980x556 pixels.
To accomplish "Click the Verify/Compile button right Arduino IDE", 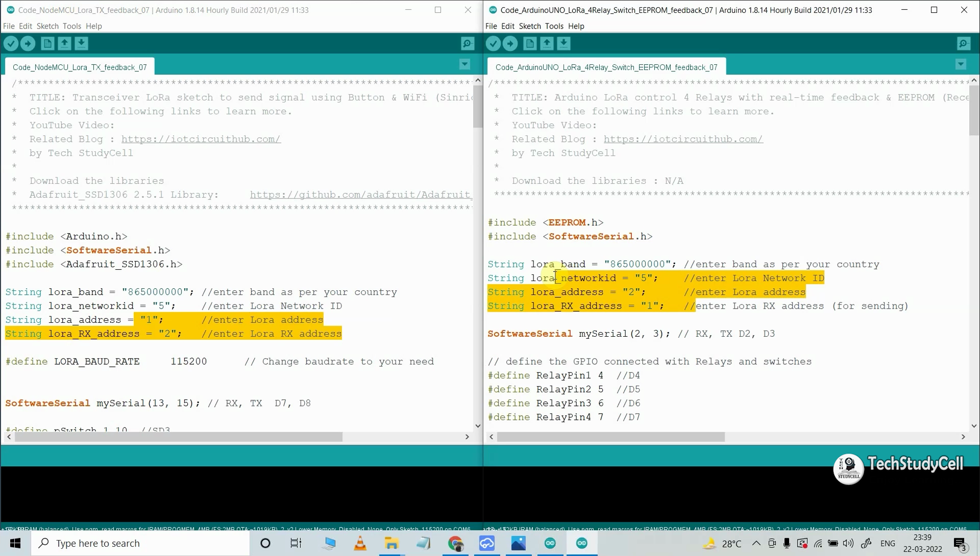I will [494, 44].
